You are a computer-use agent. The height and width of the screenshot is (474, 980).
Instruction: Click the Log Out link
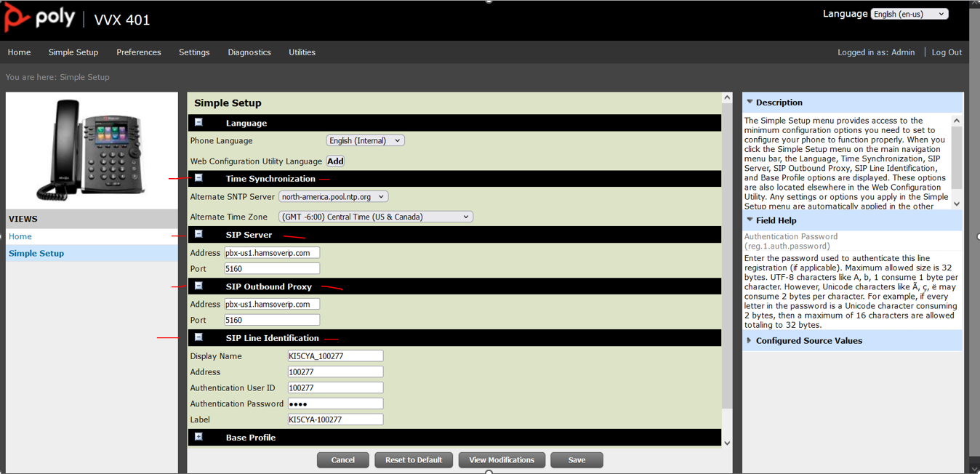947,52
